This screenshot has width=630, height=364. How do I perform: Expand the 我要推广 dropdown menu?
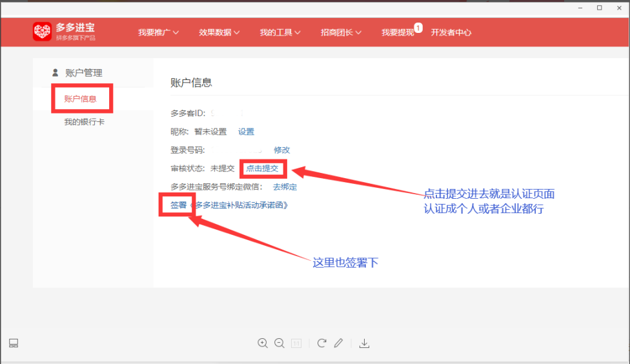pyautogui.click(x=158, y=32)
